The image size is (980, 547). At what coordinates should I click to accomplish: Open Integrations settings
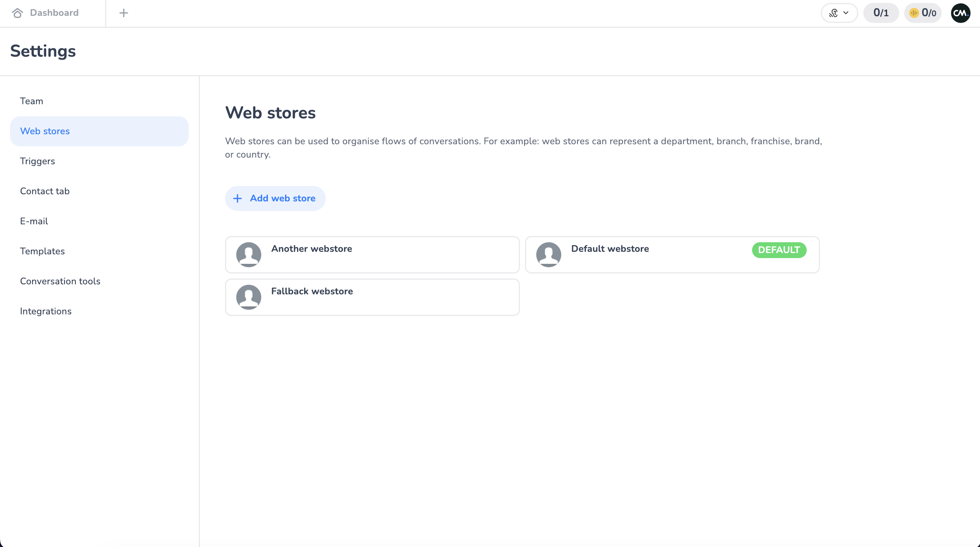coord(46,311)
